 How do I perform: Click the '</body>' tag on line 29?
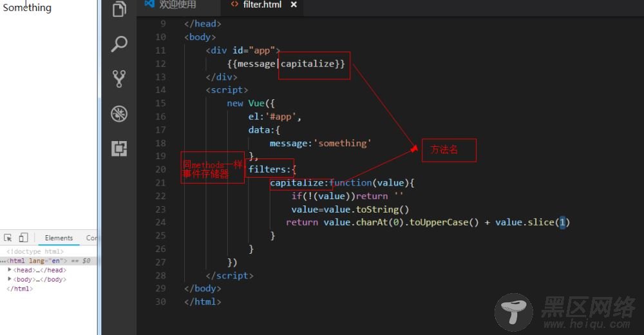point(202,289)
